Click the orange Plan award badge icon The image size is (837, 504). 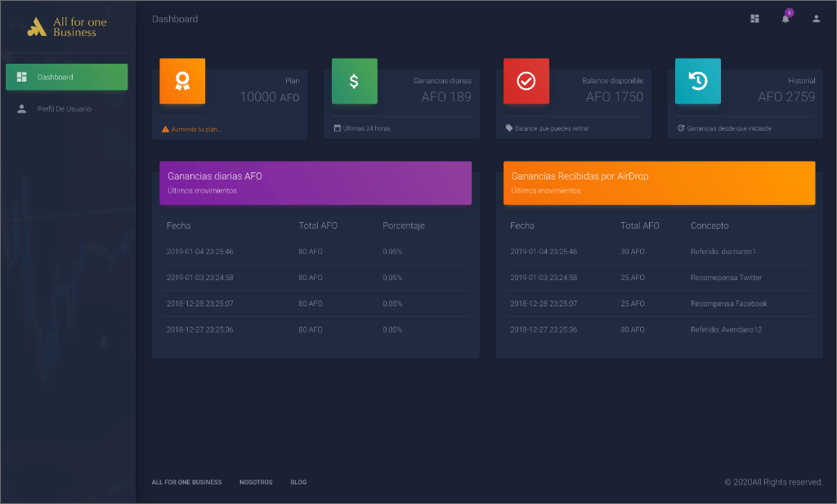[182, 81]
